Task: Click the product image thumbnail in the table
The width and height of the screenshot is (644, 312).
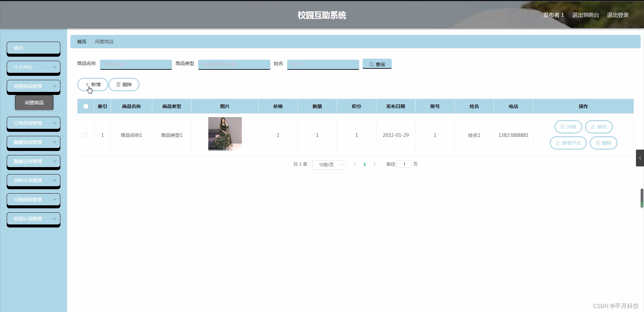Action: click(225, 134)
